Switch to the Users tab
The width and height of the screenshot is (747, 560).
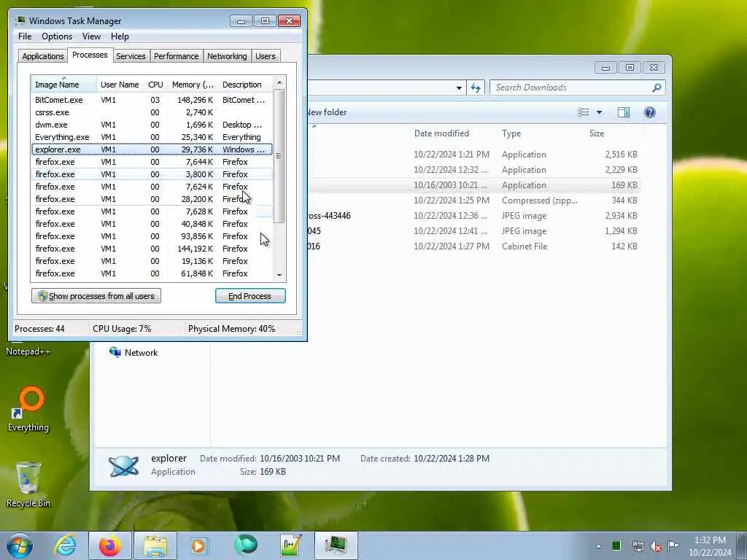pyautogui.click(x=266, y=56)
